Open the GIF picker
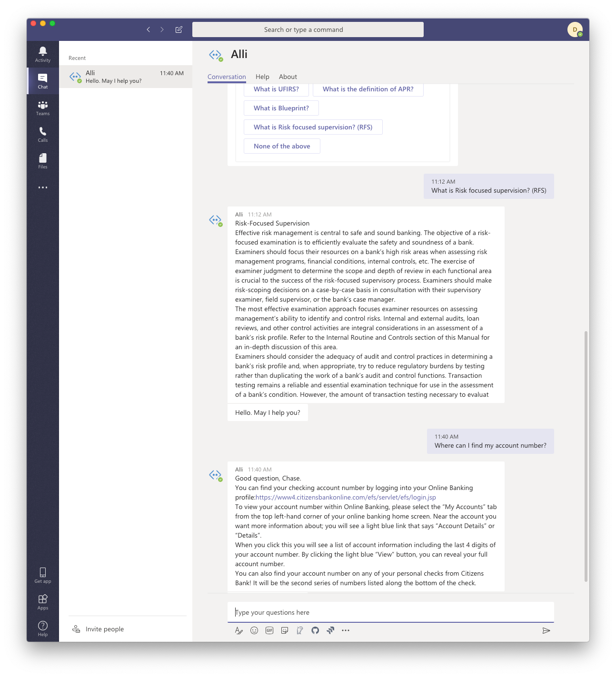616x677 pixels. [x=269, y=630]
